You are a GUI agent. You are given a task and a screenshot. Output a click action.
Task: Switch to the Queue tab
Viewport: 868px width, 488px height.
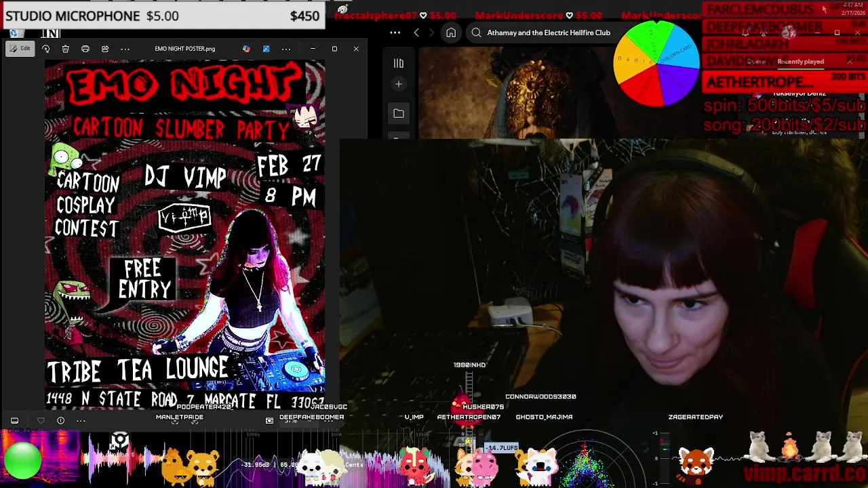point(756,62)
